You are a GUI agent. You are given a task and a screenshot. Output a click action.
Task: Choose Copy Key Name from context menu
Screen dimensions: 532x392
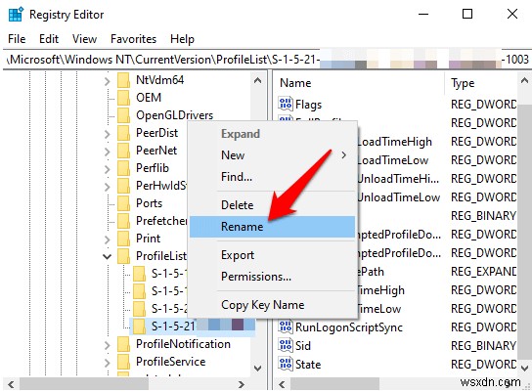[273, 305]
